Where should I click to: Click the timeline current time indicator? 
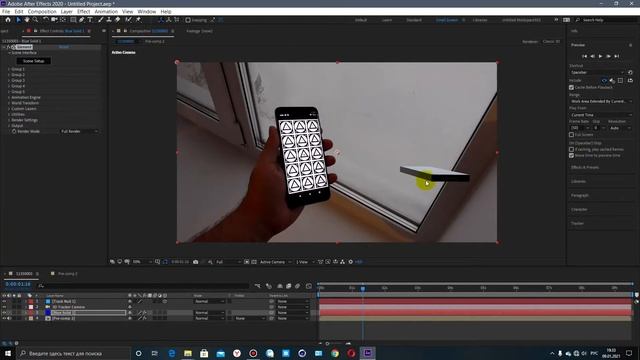click(x=362, y=288)
